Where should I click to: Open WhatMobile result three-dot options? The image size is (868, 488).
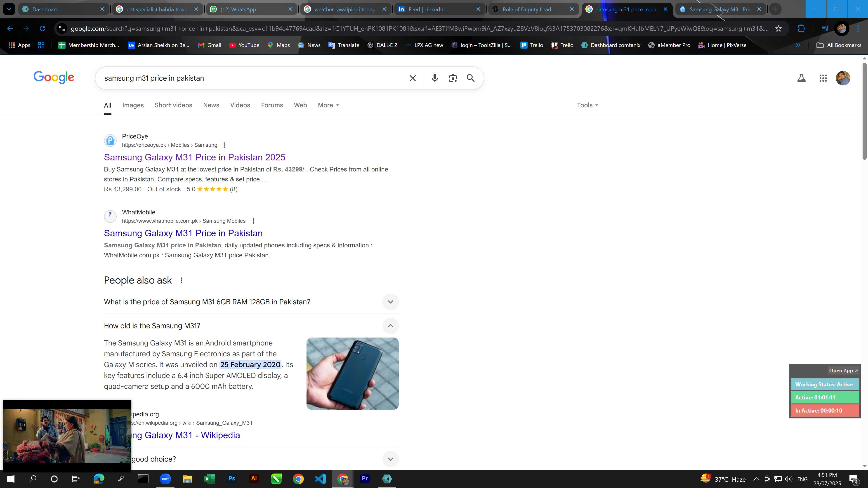coord(253,221)
